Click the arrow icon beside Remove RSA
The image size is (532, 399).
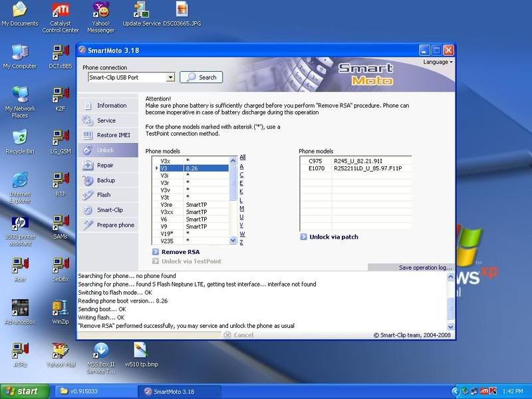pyautogui.click(x=156, y=252)
